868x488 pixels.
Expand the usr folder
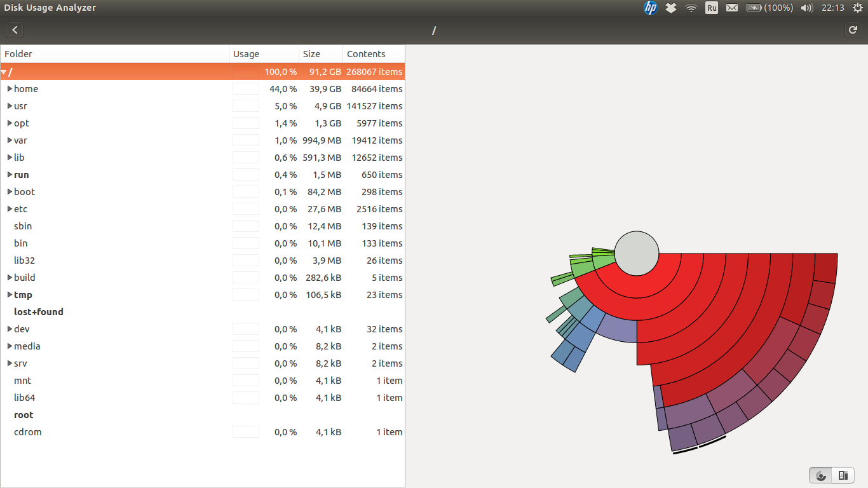click(x=10, y=106)
